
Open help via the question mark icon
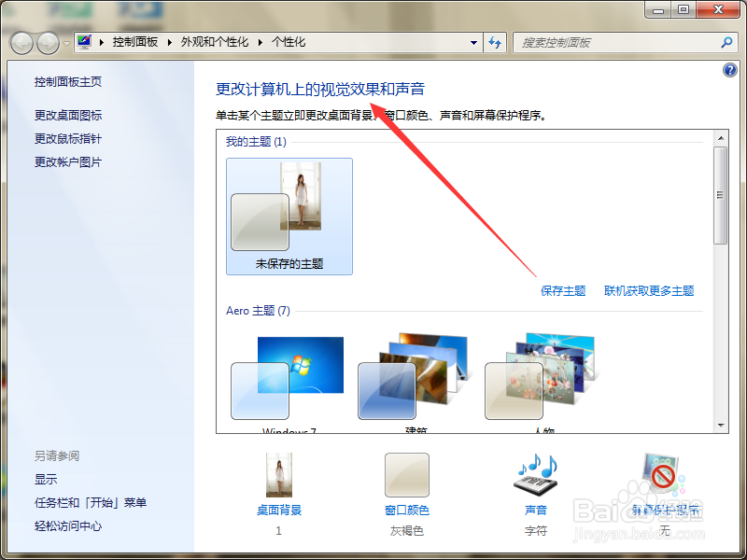pos(730,70)
